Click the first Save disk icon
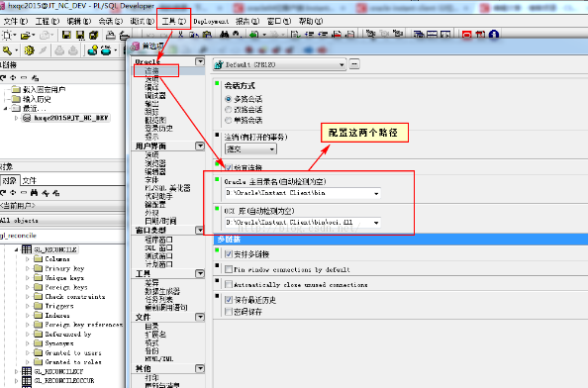This screenshot has height=388, width=588. point(66,36)
